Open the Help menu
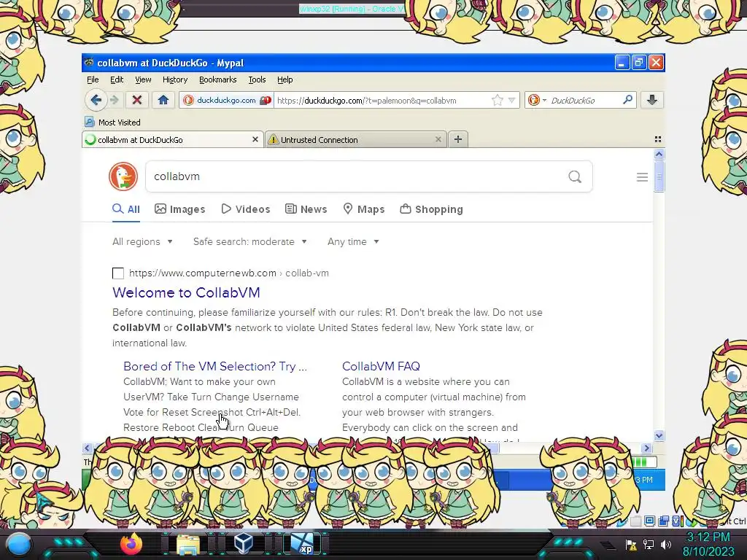The width and height of the screenshot is (747, 560). pos(285,79)
